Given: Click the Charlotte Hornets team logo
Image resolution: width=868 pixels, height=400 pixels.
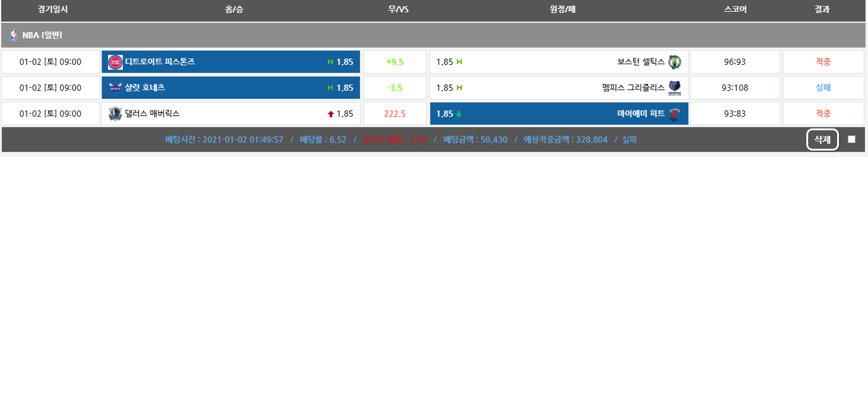Looking at the screenshot, I should click(115, 88).
